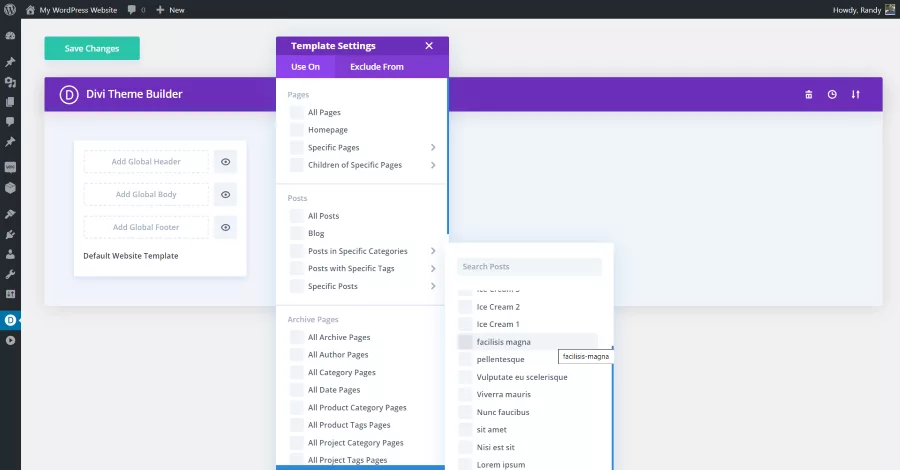
Task: Toggle visibility of Global Footer
Action: [226, 227]
